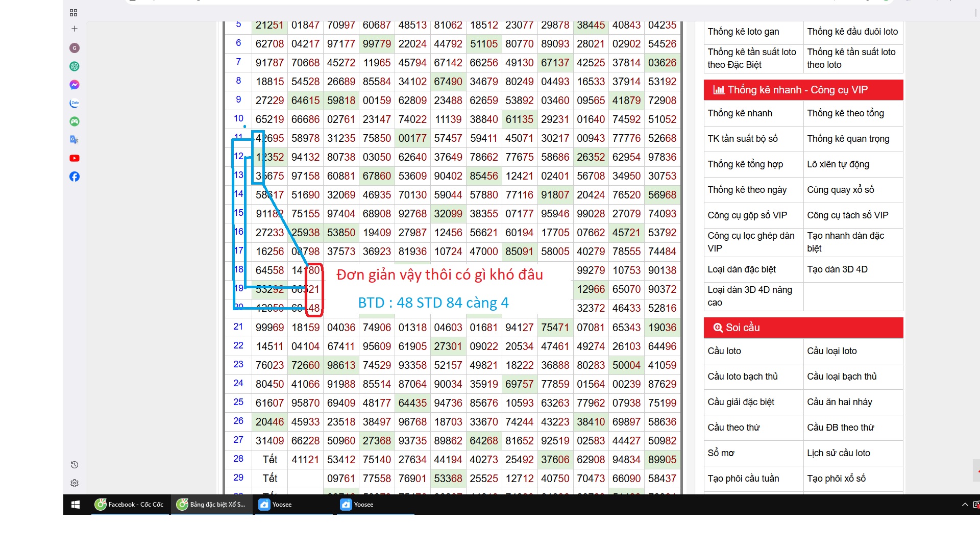The height and width of the screenshot is (551, 980).
Task: Open Facebook sidebar icon
Action: (75, 177)
